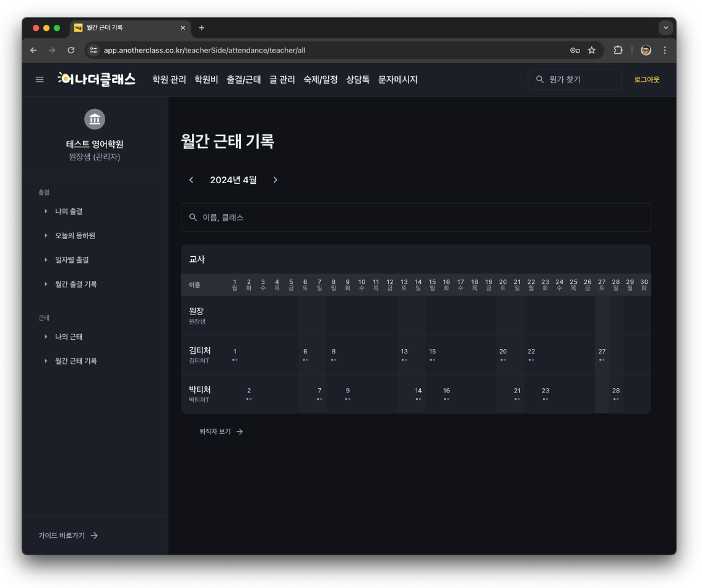
Task: Open the hamburger menu icon
Action: click(40, 80)
